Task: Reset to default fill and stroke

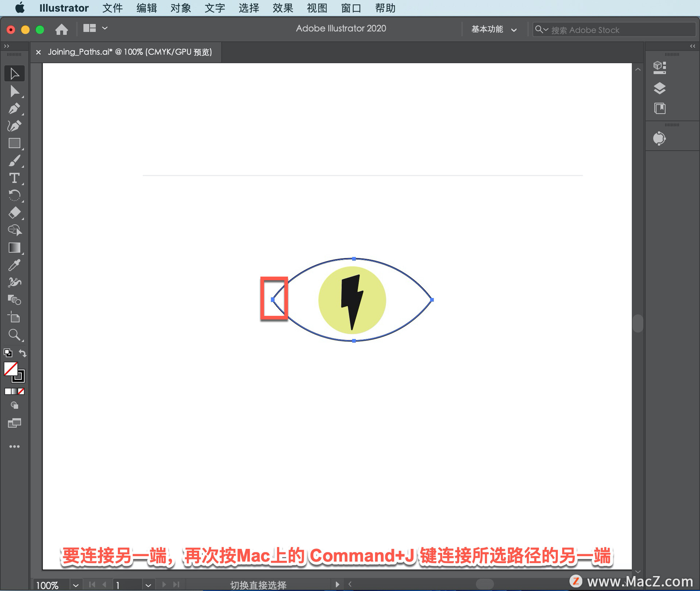Action: pyautogui.click(x=8, y=353)
